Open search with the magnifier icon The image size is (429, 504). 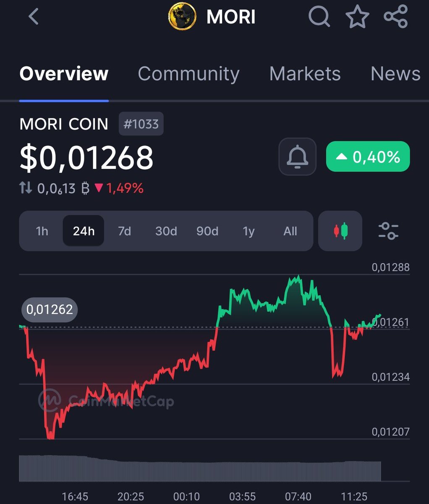point(319,17)
